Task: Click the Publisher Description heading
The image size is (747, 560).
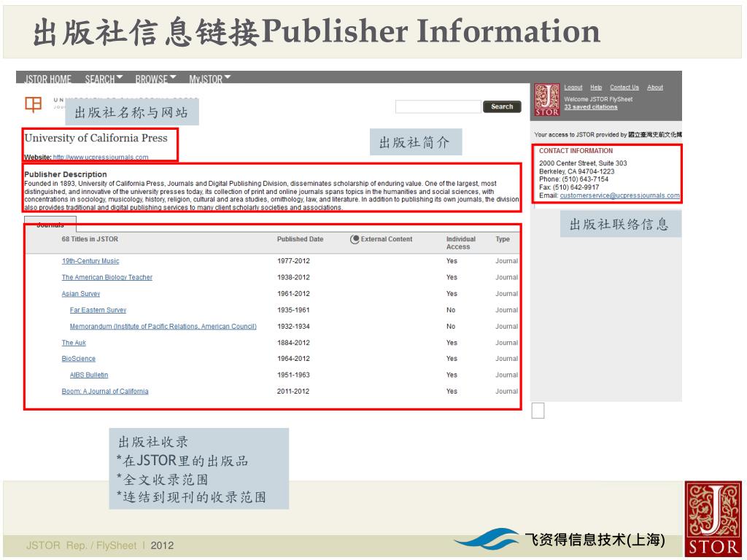Action: pyautogui.click(x=66, y=174)
